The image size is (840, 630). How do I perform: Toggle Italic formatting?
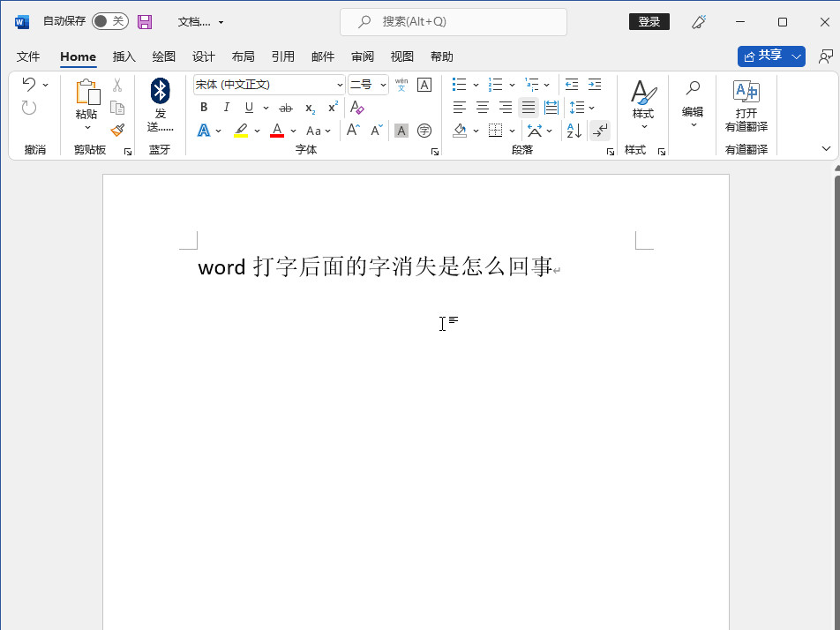(226, 107)
